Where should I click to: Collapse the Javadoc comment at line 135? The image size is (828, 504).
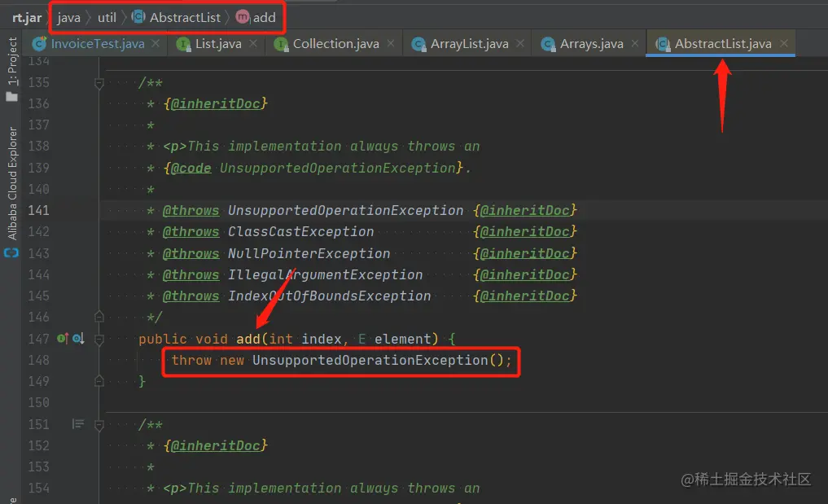[99, 83]
